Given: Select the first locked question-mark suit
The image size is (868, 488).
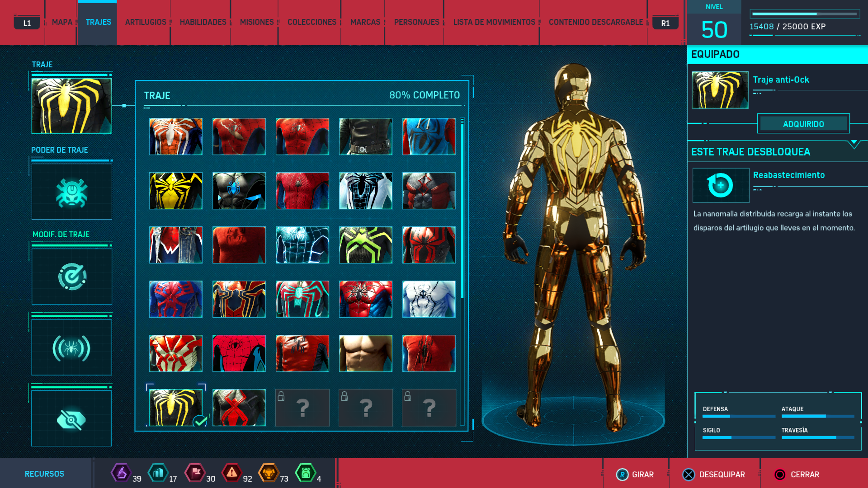Looking at the screenshot, I should pyautogui.click(x=302, y=408).
